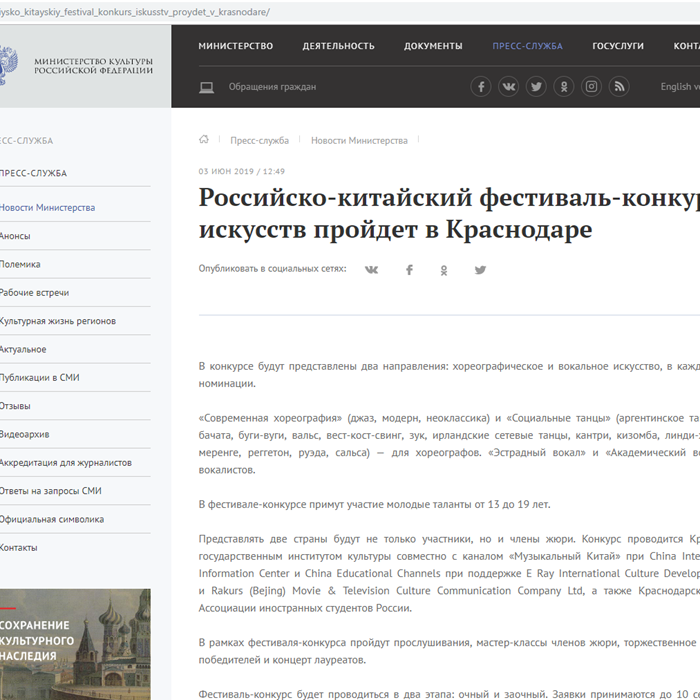Open Видеоархив sidebar section
Viewport: 700px width, 700px height.
click(25, 434)
